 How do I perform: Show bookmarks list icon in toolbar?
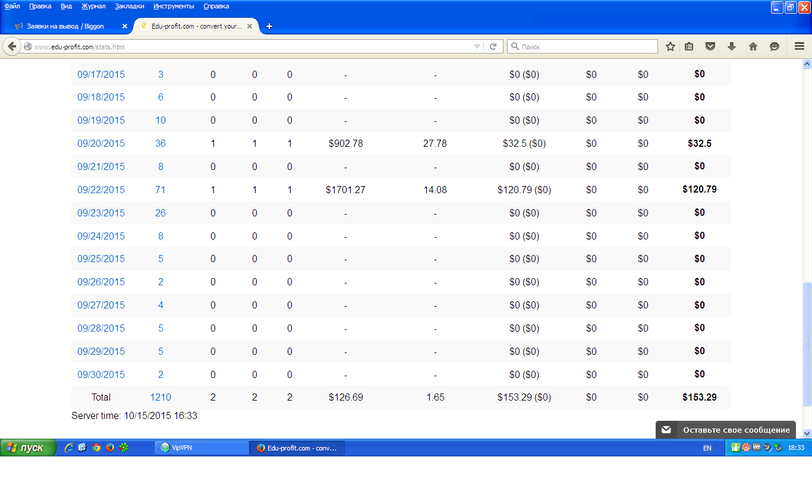[x=689, y=46]
